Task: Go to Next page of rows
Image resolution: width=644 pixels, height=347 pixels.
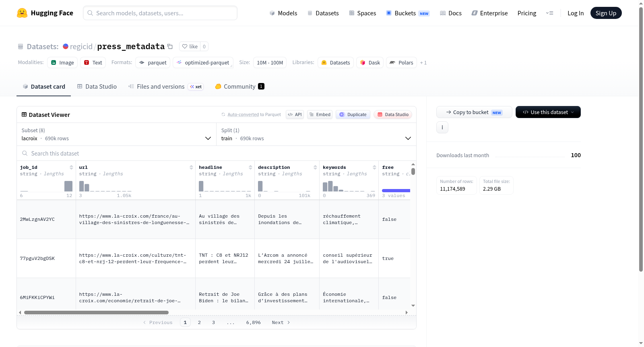Action: 281,322
